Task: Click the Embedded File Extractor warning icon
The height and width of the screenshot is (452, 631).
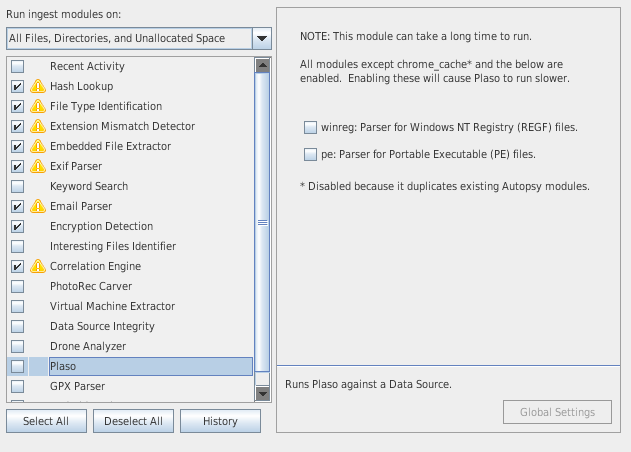Action: coord(38,147)
